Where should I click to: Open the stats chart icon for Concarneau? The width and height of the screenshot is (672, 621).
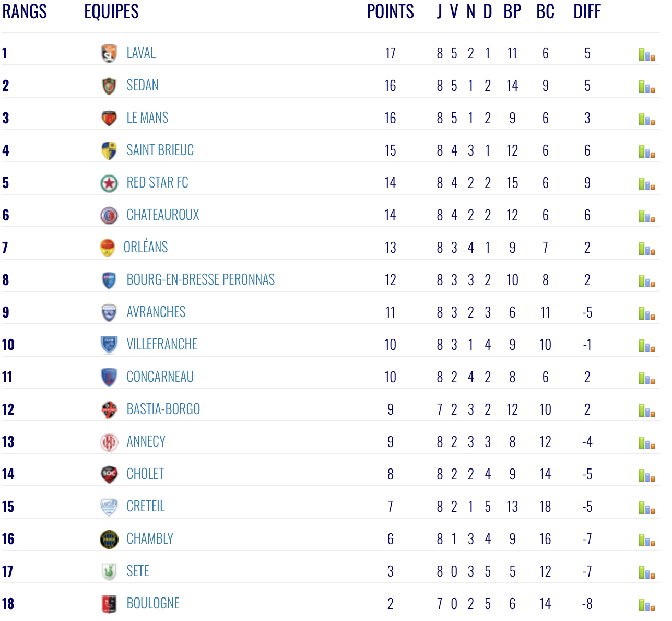tap(646, 378)
